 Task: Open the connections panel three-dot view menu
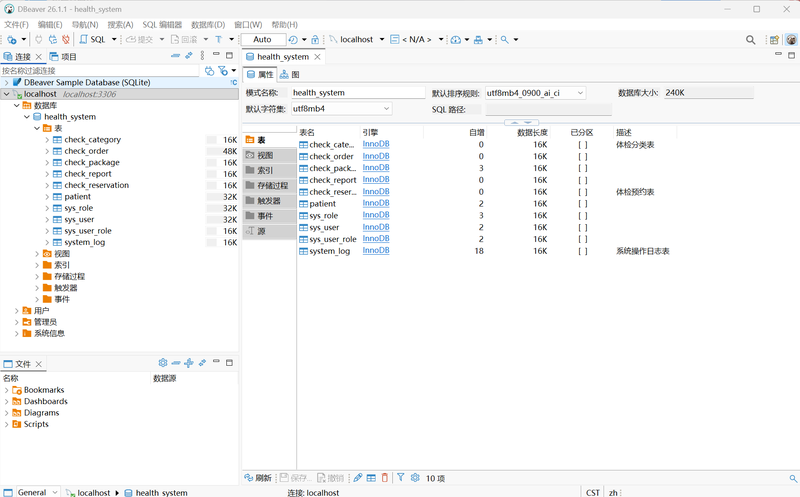[x=203, y=55]
